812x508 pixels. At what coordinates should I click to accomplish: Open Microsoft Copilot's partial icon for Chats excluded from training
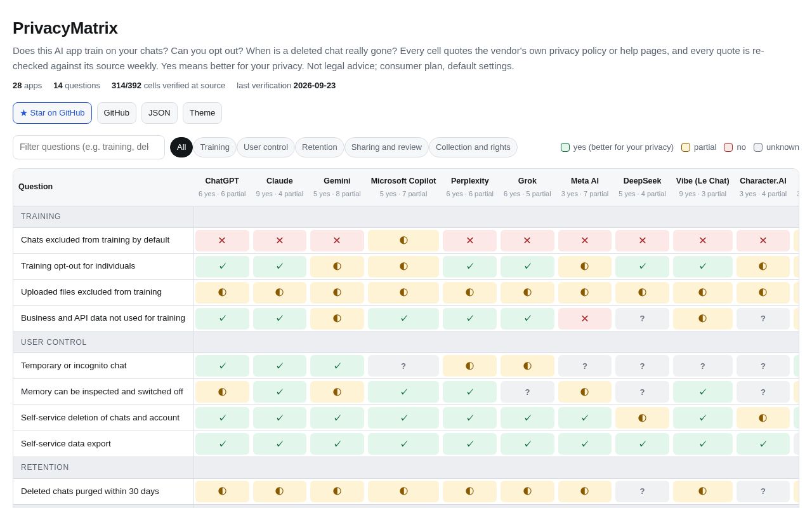coord(403,241)
